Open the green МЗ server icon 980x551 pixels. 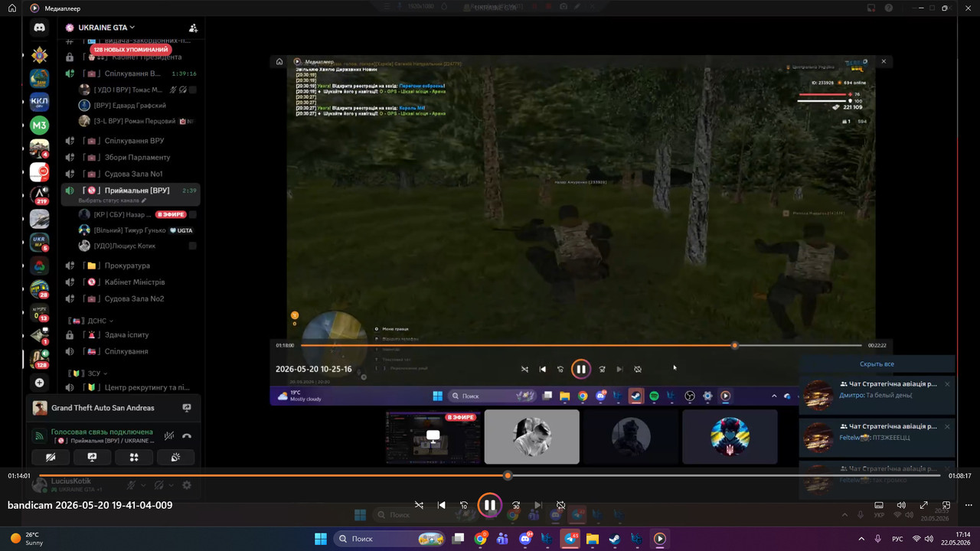click(40, 125)
